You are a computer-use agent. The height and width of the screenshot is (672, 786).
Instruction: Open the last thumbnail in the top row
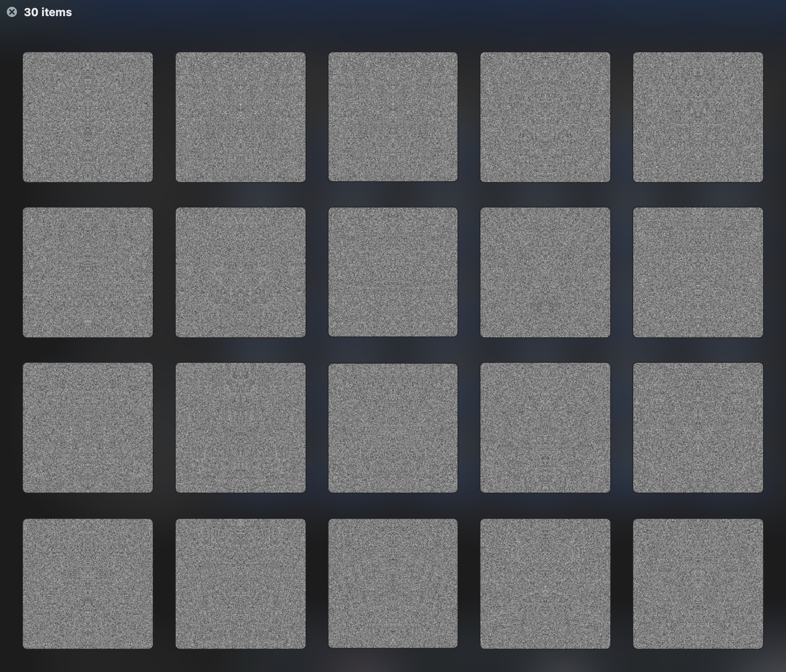point(698,117)
